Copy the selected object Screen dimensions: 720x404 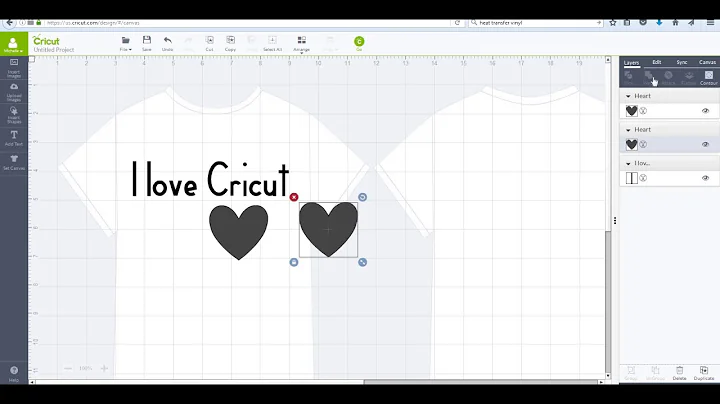click(231, 44)
